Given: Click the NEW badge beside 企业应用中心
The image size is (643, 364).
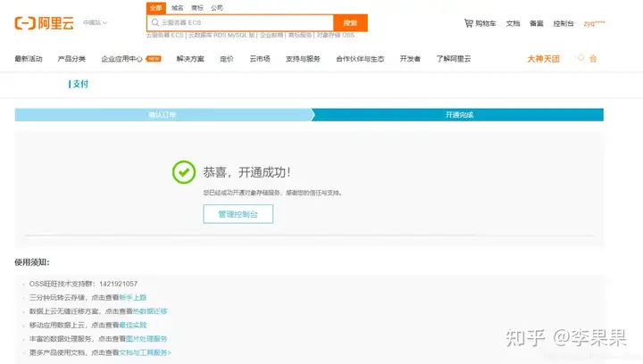Looking at the screenshot, I should [154, 59].
